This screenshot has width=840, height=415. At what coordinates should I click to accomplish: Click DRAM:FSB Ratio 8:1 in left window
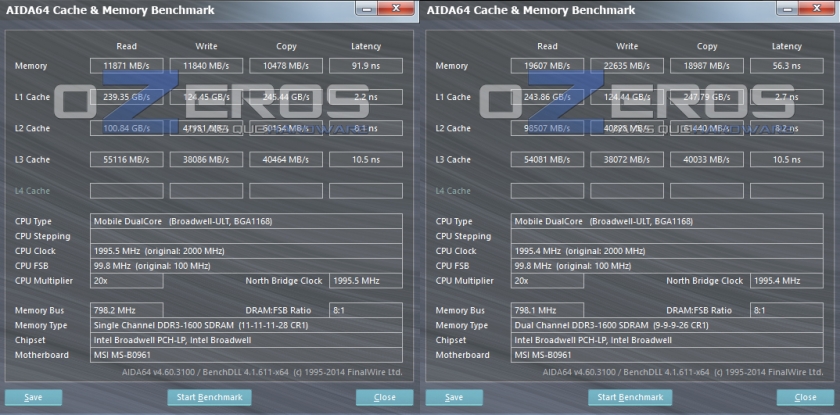(x=366, y=310)
